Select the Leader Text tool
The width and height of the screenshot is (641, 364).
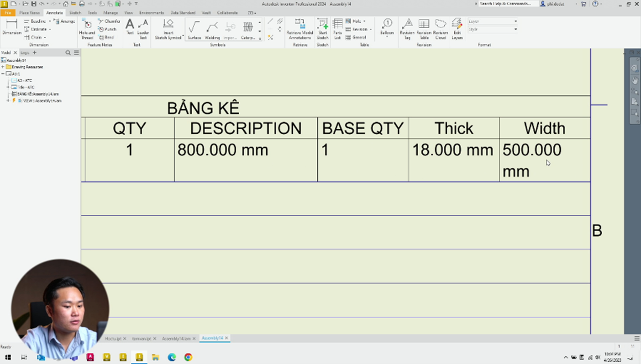click(x=143, y=29)
